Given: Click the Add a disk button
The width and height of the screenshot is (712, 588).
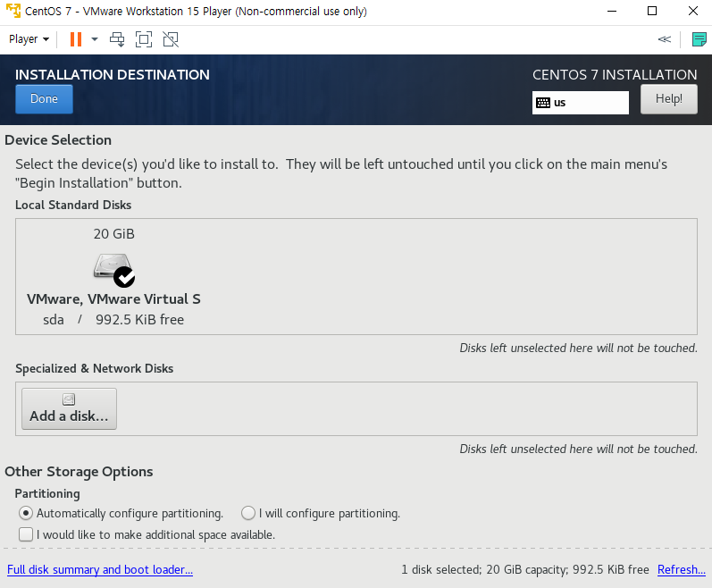Looking at the screenshot, I should (x=69, y=408).
